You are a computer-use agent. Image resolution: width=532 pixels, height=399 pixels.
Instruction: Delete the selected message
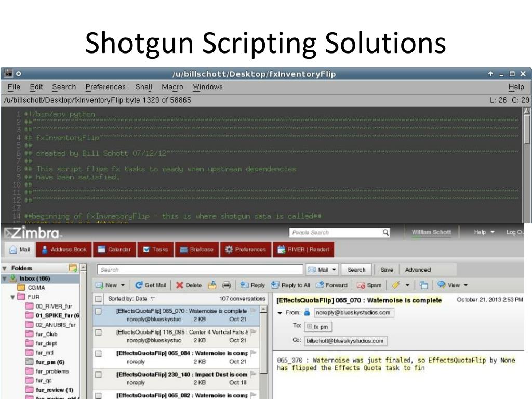tap(189, 285)
